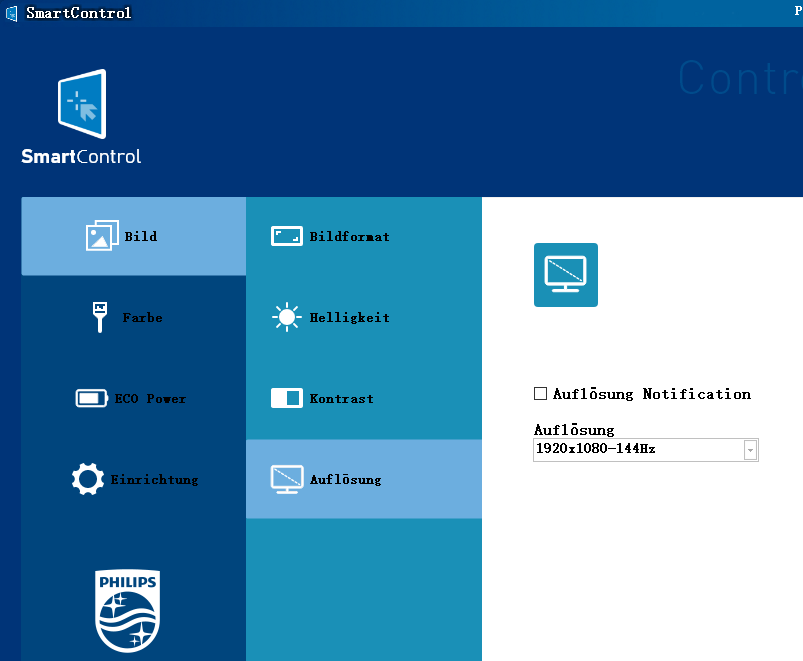Select the Kontrast submenu label

pos(341,398)
